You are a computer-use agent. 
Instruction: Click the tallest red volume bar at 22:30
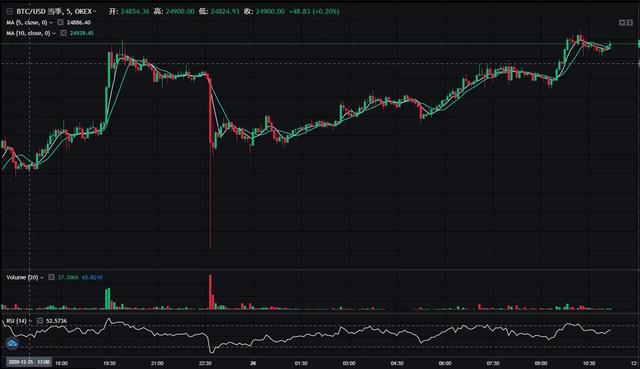211,292
